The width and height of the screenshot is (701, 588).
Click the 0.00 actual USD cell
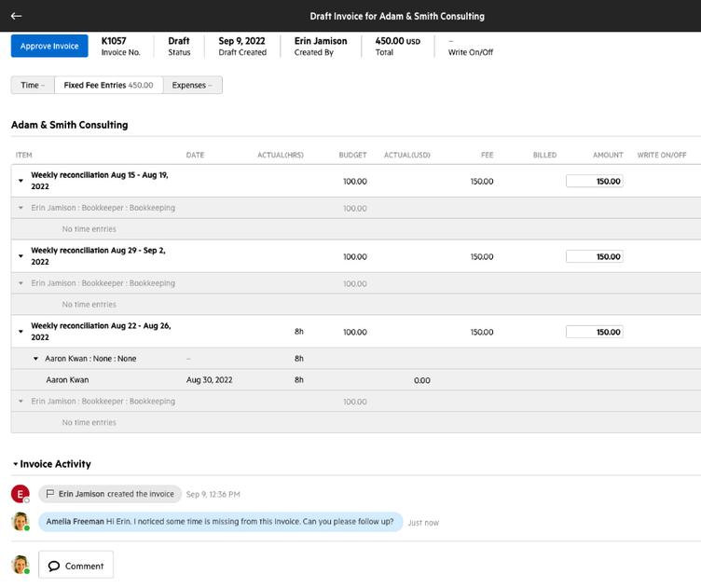coord(422,381)
